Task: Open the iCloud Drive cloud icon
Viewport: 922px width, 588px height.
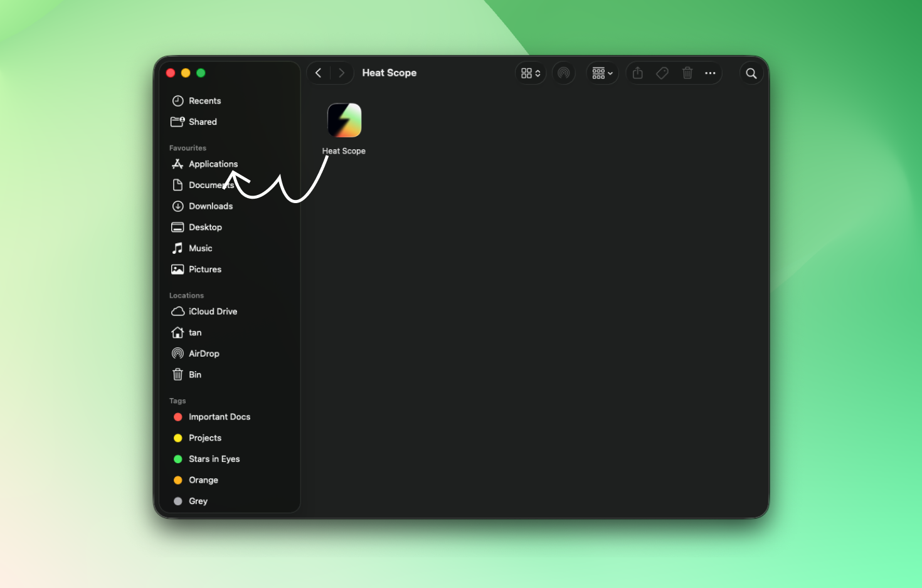Action: tap(178, 312)
